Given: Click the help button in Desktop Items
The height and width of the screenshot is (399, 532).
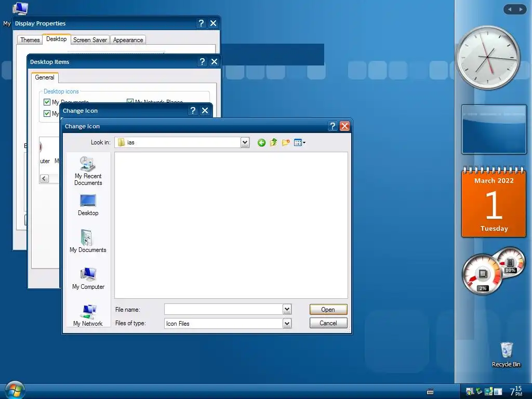Looking at the screenshot, I should (x=202, y=62).
